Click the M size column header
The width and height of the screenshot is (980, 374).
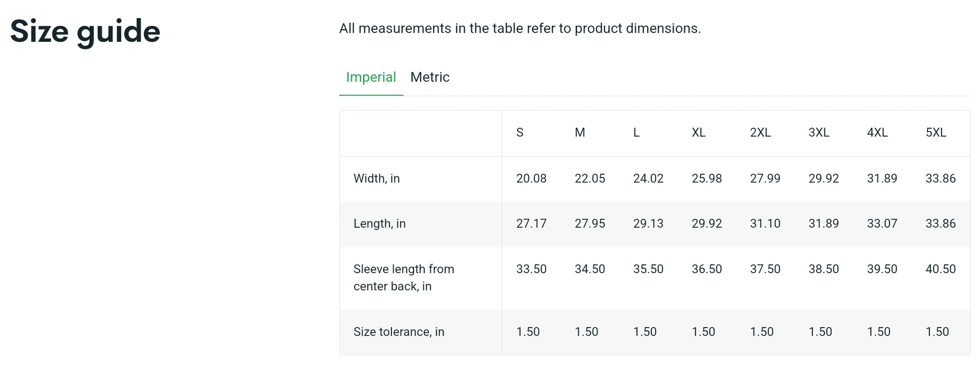580,133
